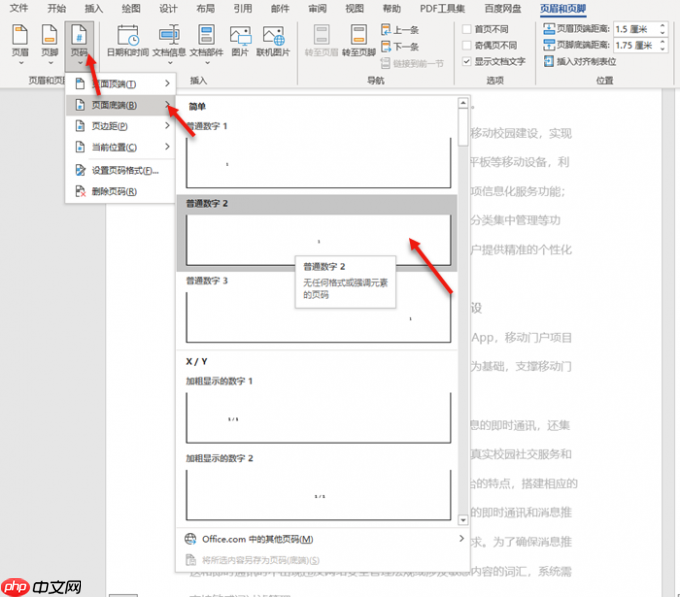Click the 页脚底端距离 icon
Image resolution: width=680 pixels, height=597 pixels.
(549, 45)
